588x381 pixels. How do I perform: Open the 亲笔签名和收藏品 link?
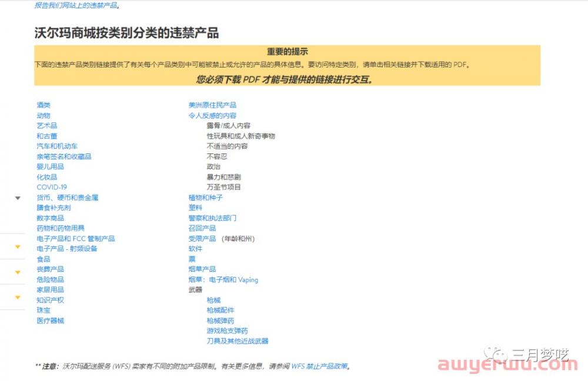click(64, 156)
